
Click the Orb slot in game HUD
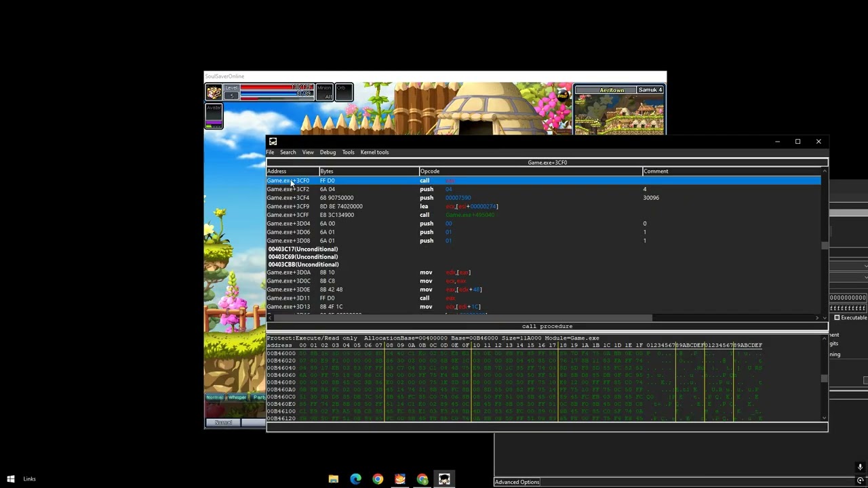tap(343, 92)
